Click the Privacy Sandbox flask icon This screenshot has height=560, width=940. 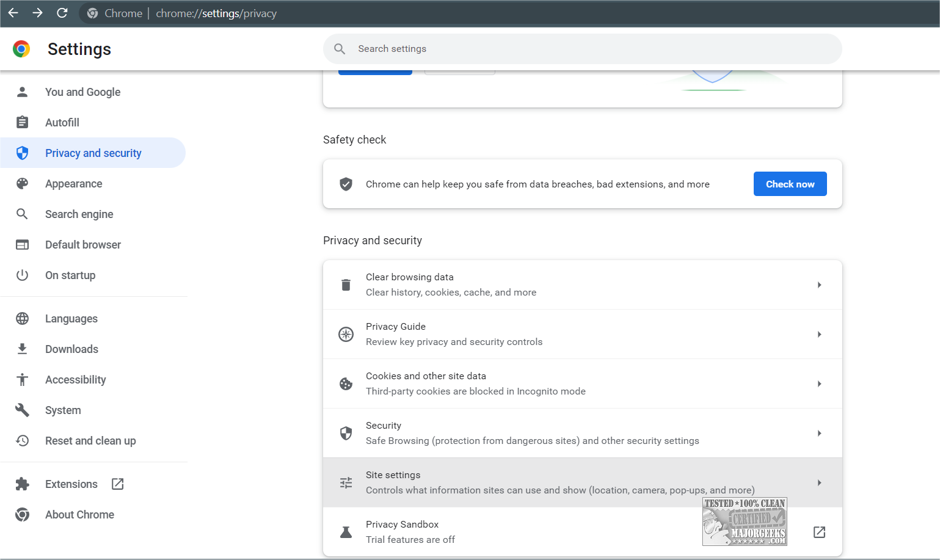coord(346,532)
